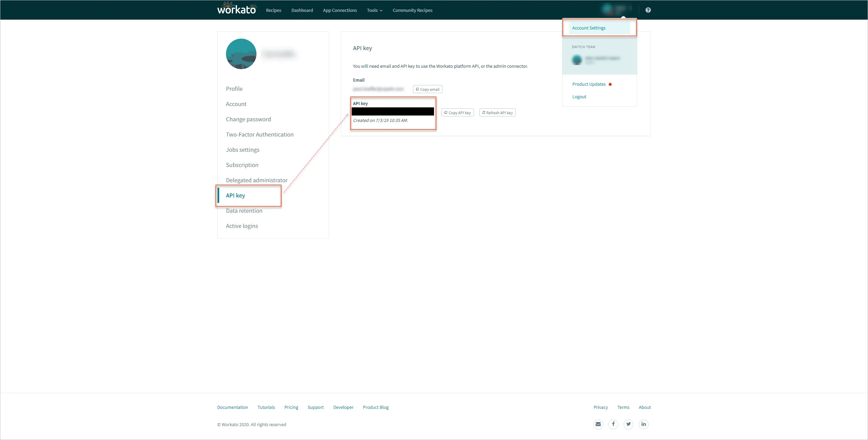Open App Connections in the navigation bar
Viewport: 868px width, 440px height.
[x=340, y=11]
